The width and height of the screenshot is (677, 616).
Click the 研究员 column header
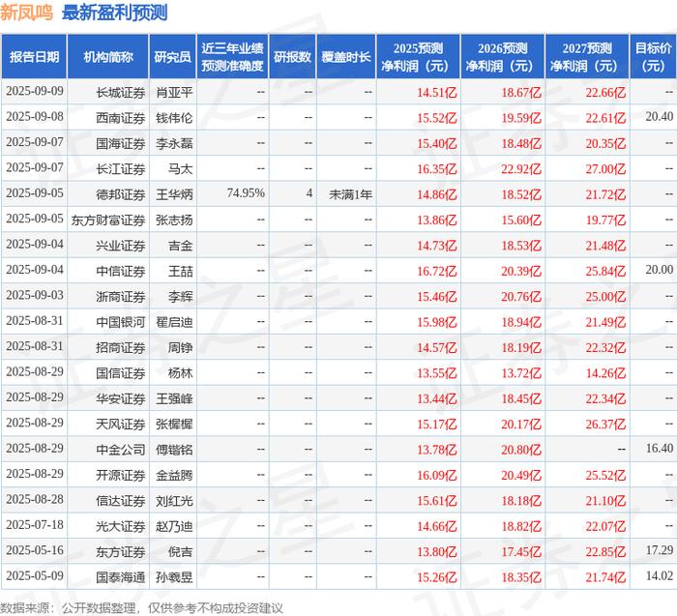point(173,57)
